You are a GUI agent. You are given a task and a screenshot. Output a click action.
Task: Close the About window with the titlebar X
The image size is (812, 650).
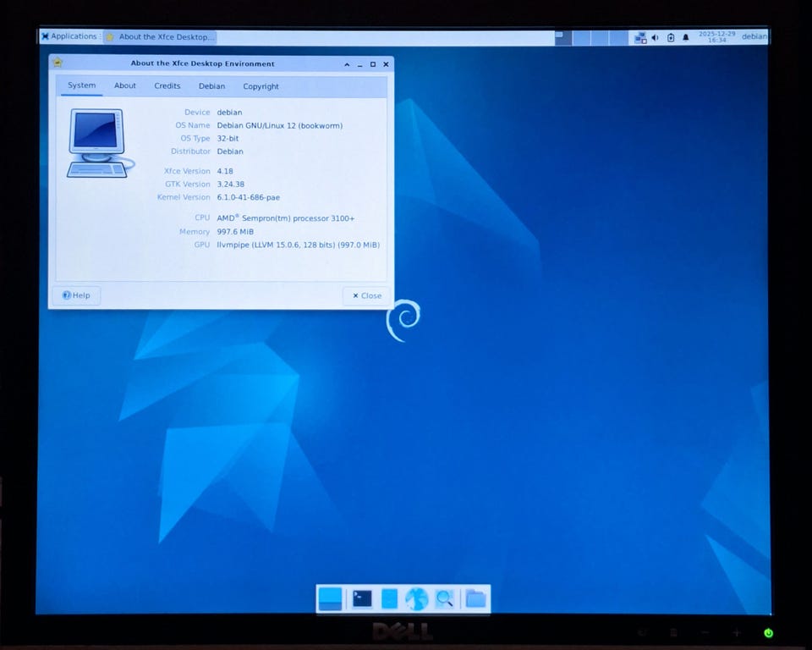click(386, 64)
